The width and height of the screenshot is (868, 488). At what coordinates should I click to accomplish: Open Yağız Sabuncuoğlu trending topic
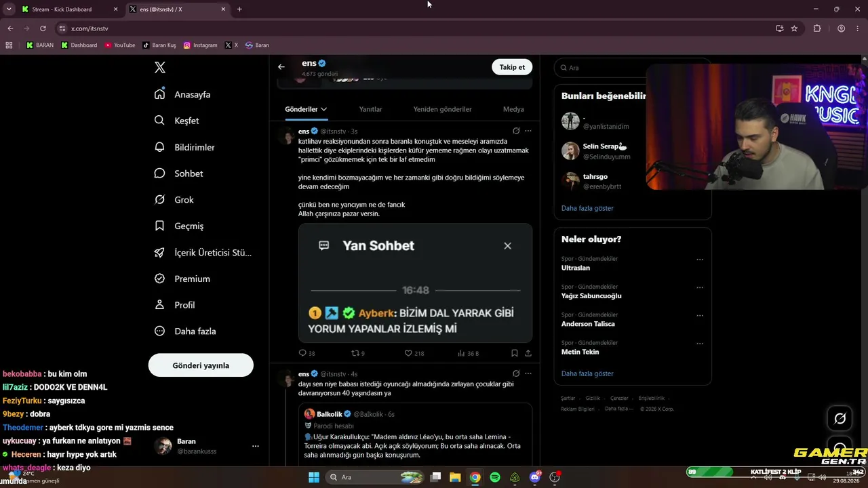pyautogui.click(x=591, y=296)
